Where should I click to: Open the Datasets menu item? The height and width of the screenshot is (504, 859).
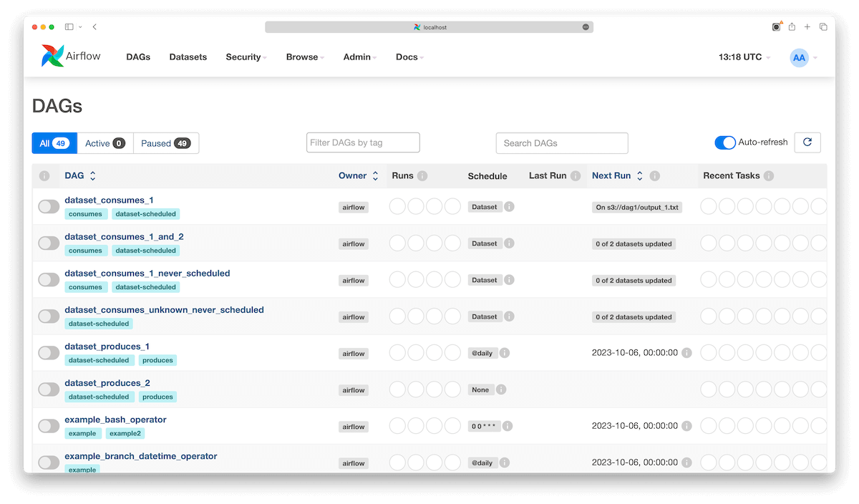[x=188, y=57]
